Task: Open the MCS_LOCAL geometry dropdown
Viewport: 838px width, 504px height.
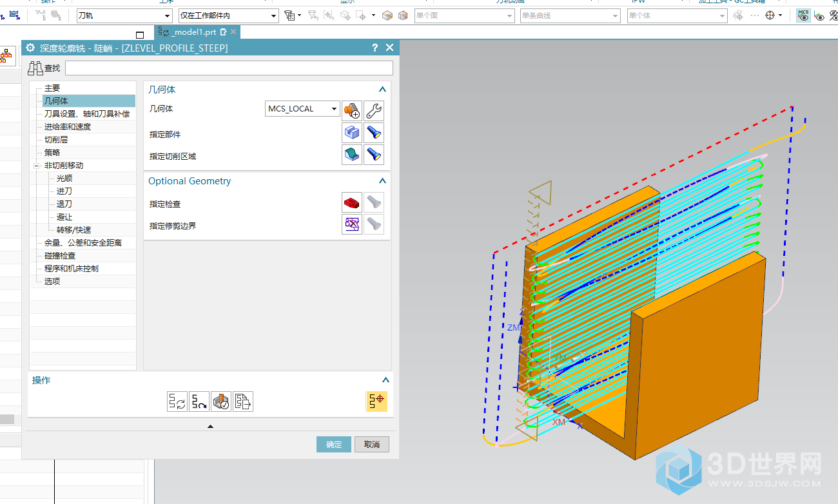Action: (x=302, y=109)
